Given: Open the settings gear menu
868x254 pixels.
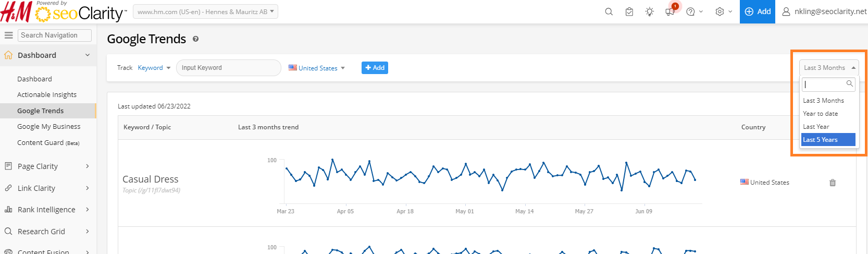Looking at the screenshot, I should click(723, 11).
